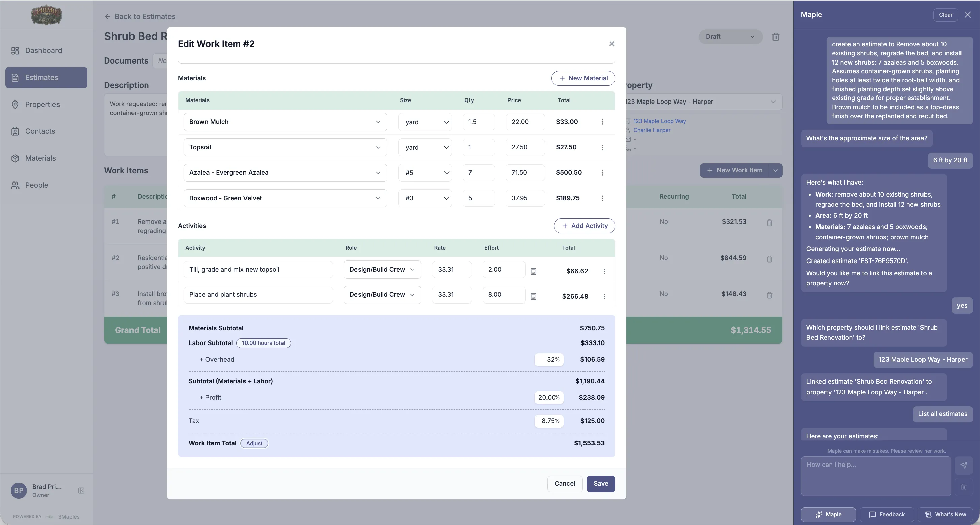Open the #5 size dropdown for Azalea

[424, 173]
